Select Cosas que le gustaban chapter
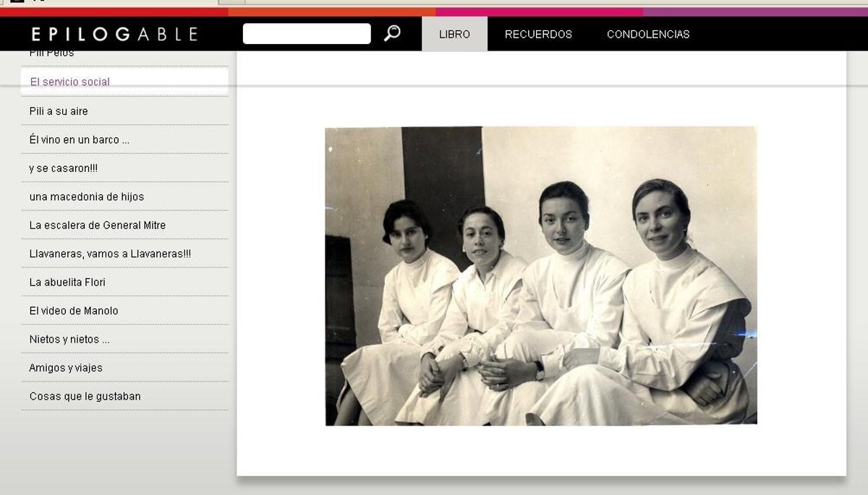 [x=85, y=397]
